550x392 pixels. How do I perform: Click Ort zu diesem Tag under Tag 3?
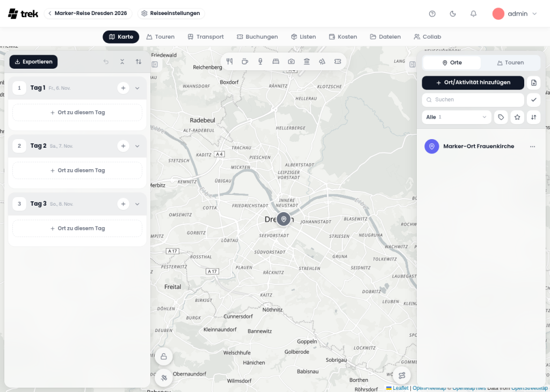click(77, 228)
